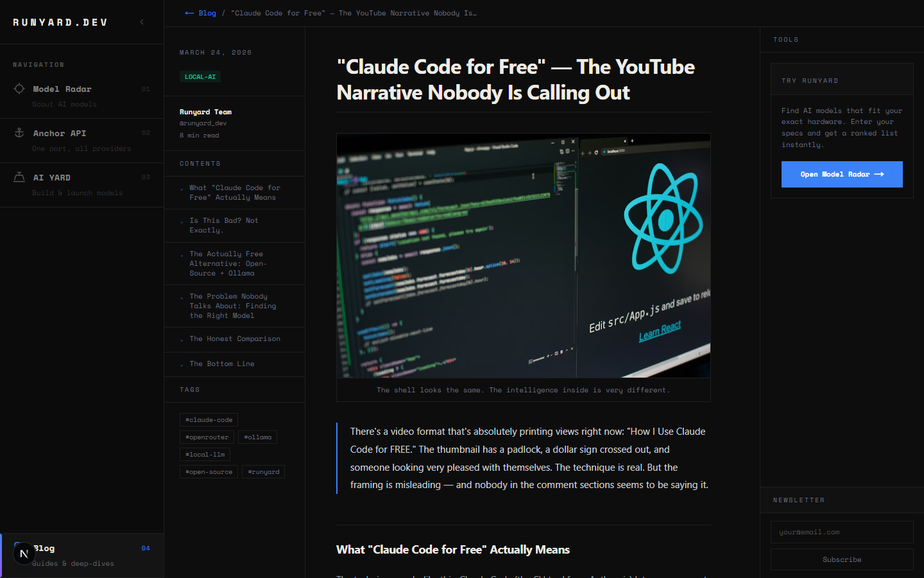Toggle the #open-source tag
Image resolution: width=924 pixels, height=578 pixels.
(209, 471)
